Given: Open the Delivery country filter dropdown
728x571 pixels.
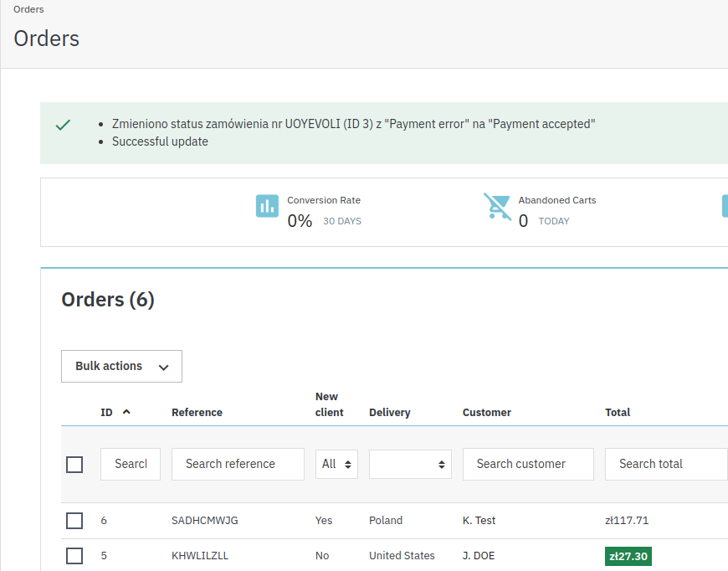Looking at the screenshot, I should pyautogui.click(x=410, y=464).
